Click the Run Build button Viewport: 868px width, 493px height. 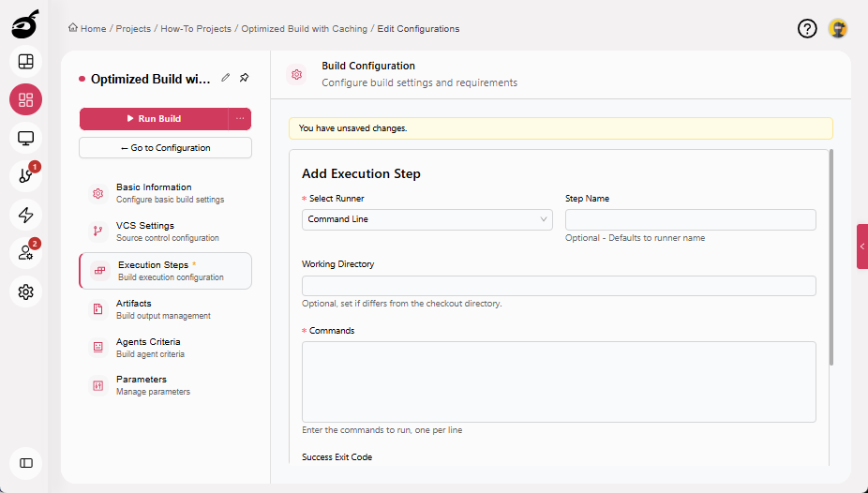click(154, 118)
